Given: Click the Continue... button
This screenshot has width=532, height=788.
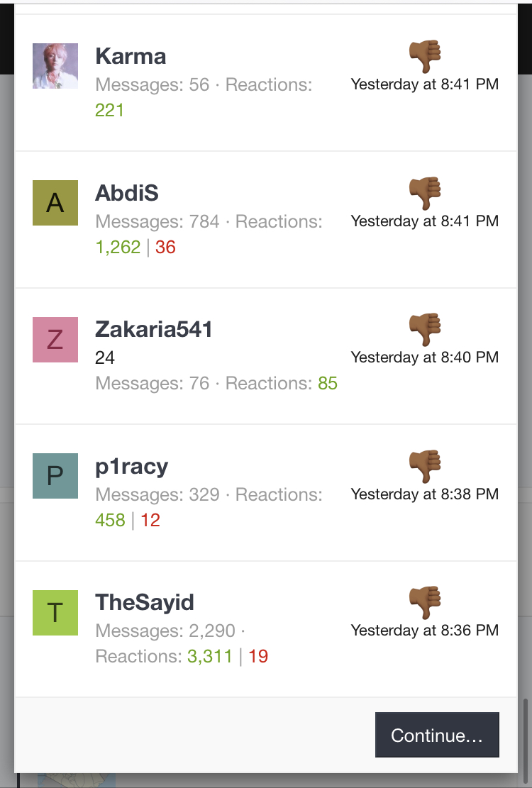Looking at the screenshot, I should click(x=437, y=735).
